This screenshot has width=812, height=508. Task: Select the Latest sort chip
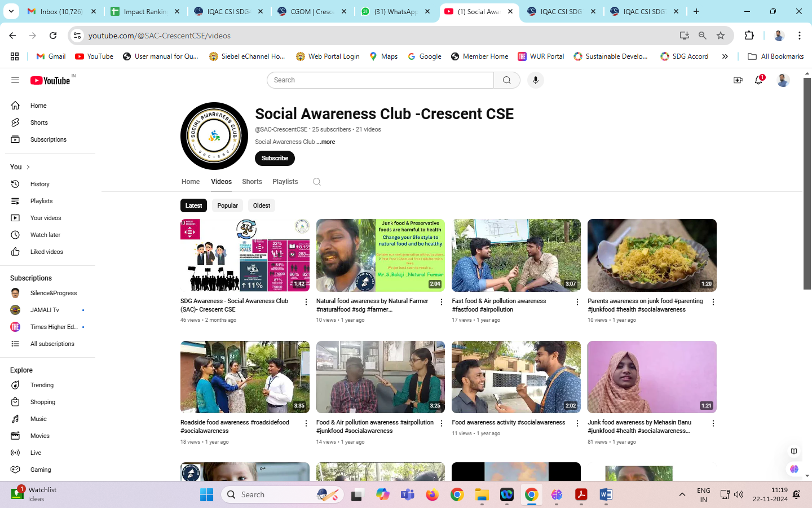193,205
